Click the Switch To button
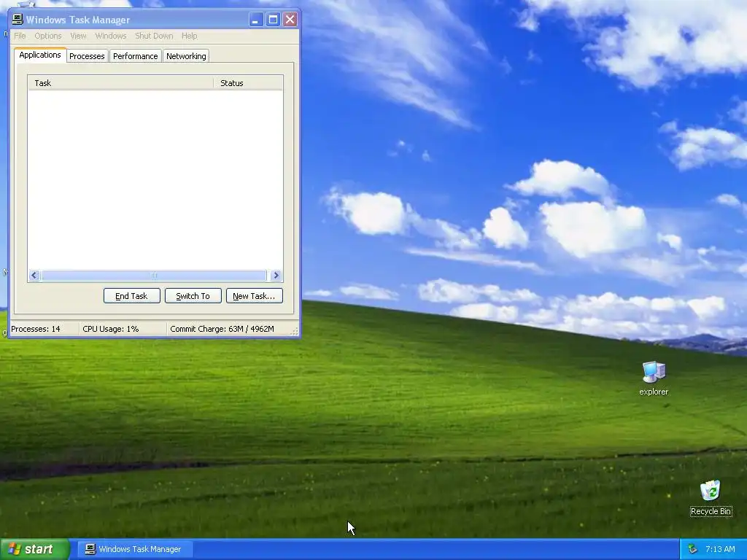The width and height of the screenshot is (747, 560). point(193,296)
